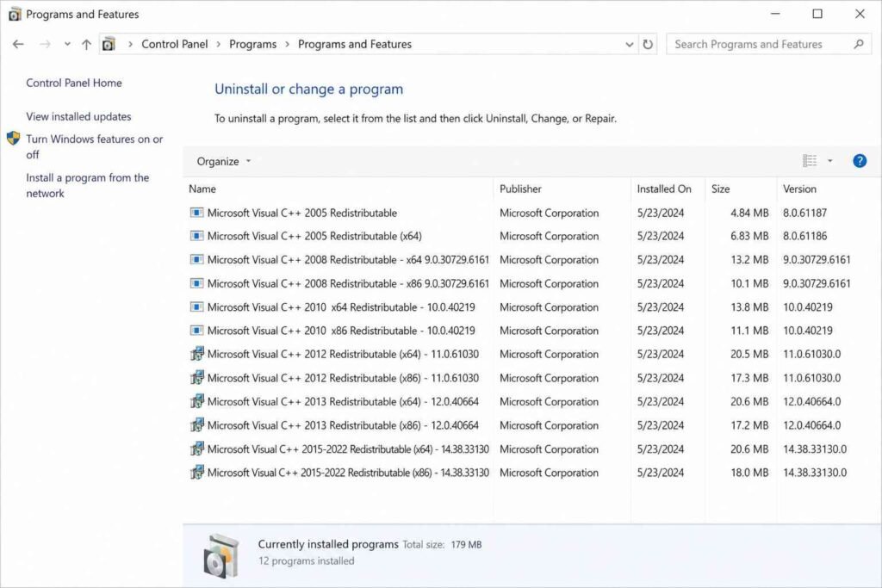This screenshot has width=882, height=588.
Task: Click the search magnifier icon
Action: point(859,44)
